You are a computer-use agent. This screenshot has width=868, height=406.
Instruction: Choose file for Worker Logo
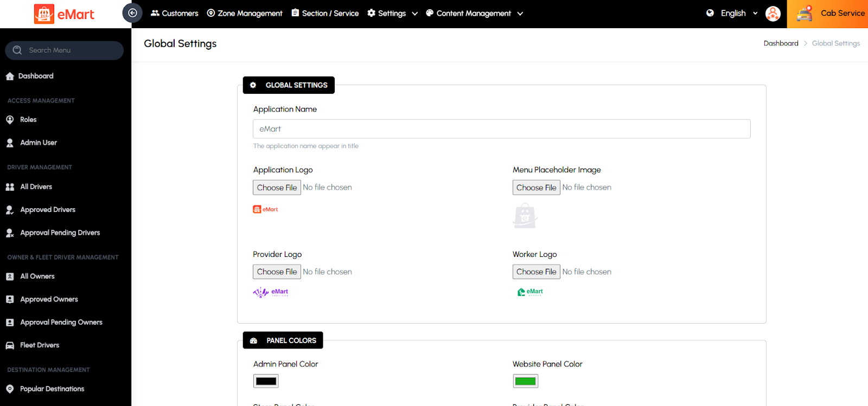pos(536,272)
